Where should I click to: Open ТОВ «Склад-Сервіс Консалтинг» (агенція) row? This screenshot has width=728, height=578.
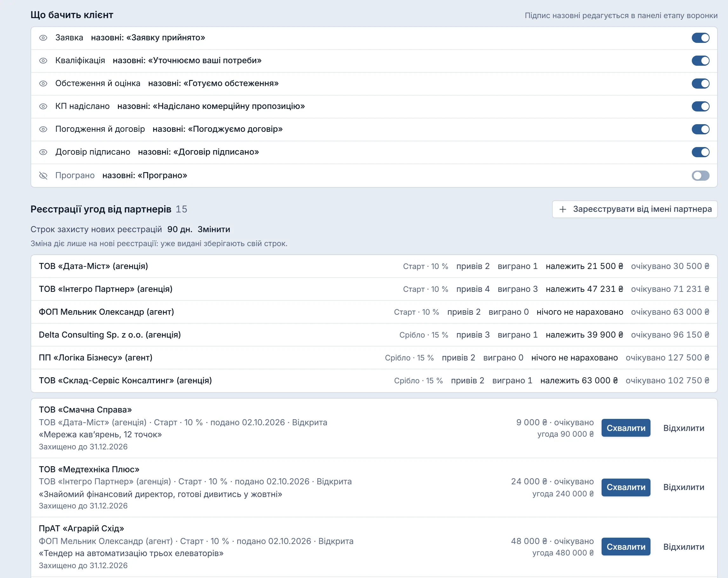tap(374, 380)
